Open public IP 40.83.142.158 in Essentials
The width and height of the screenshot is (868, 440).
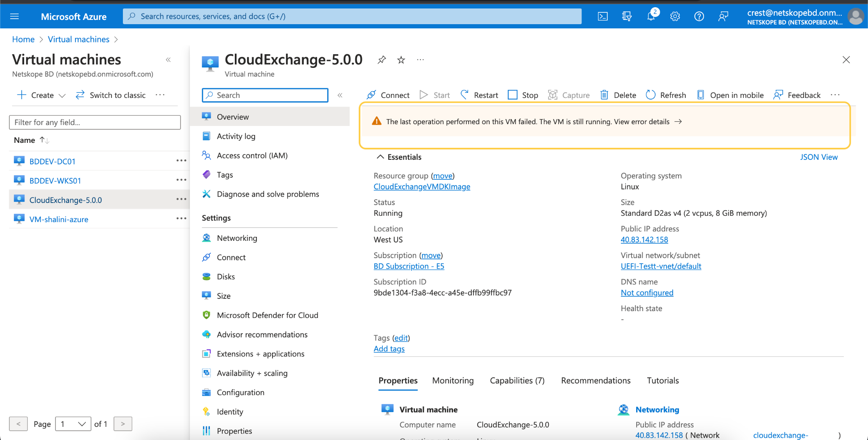(644, 239)
